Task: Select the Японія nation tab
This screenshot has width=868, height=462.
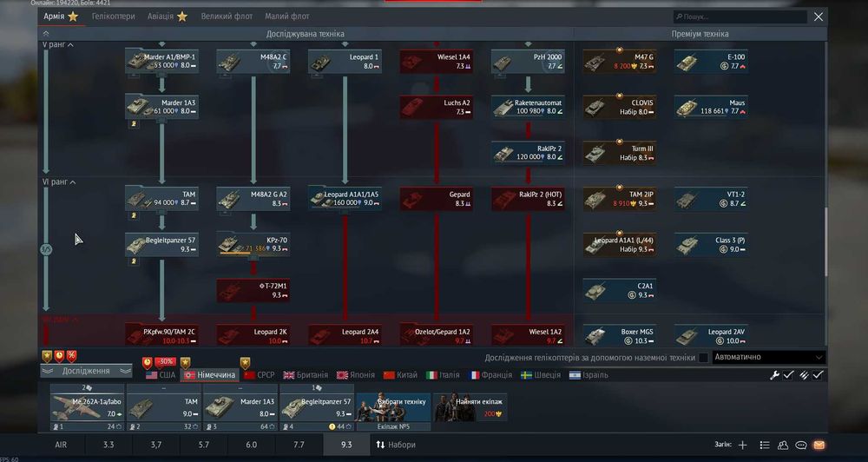Action: pyautogui.click(x=355, y=375)
